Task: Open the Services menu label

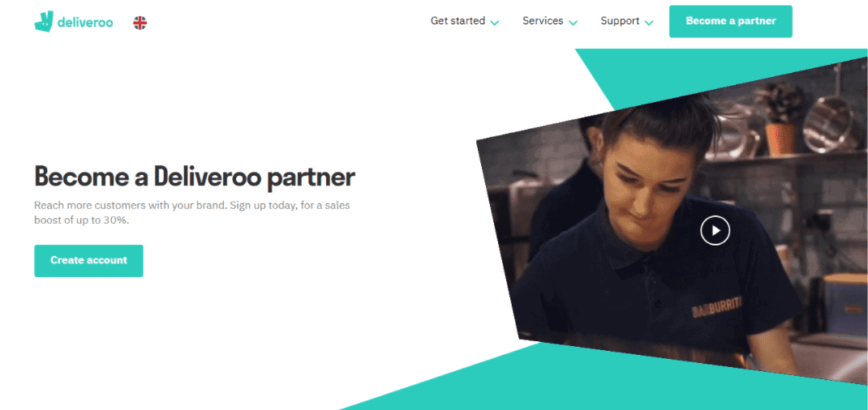Action: (543, 21)
